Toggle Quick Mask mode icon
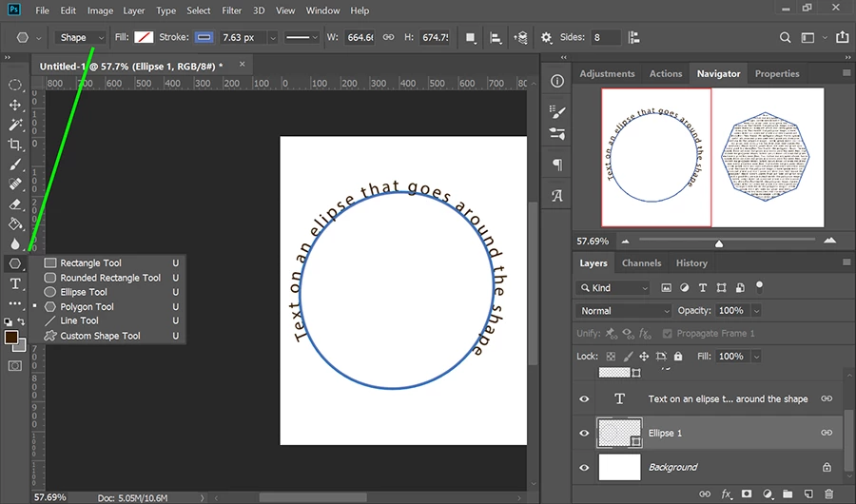856x504 pixels. coord(15,366)
